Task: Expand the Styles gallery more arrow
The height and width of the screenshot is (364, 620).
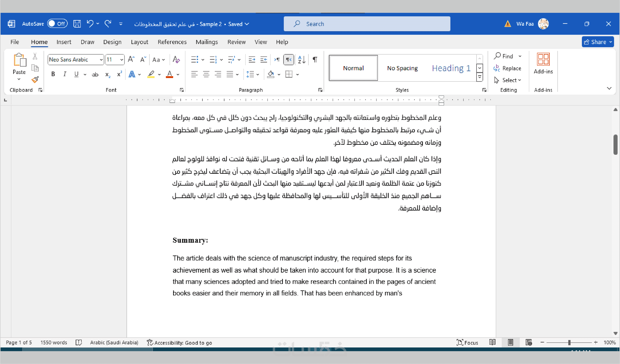Action: pyautogui.click(x=480, y=77)
